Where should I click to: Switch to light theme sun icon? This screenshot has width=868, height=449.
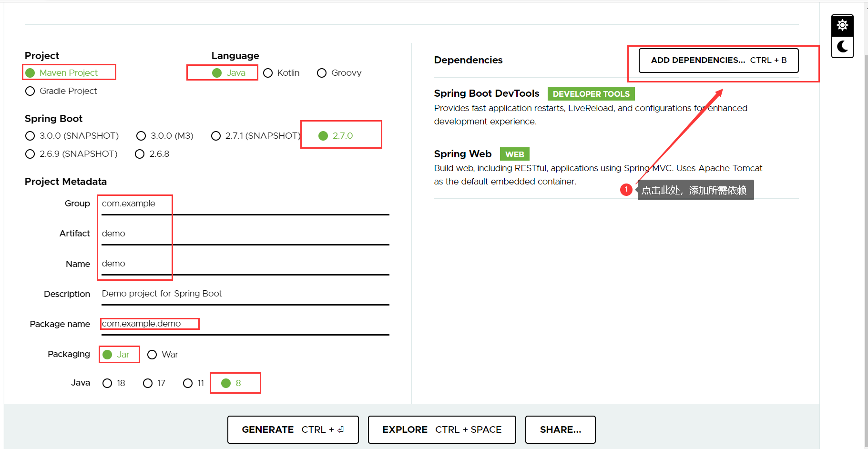(842, 25)
